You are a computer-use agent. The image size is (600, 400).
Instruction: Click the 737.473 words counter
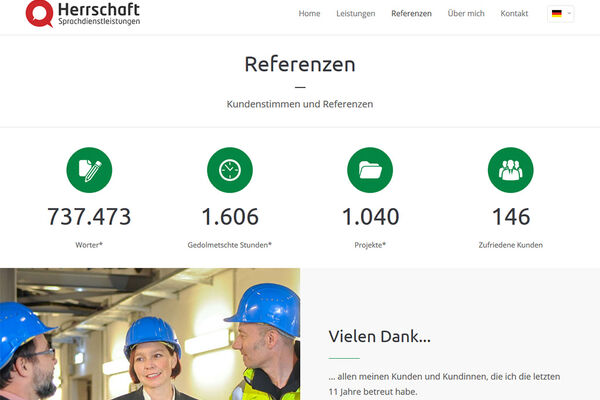pos(89,217)
